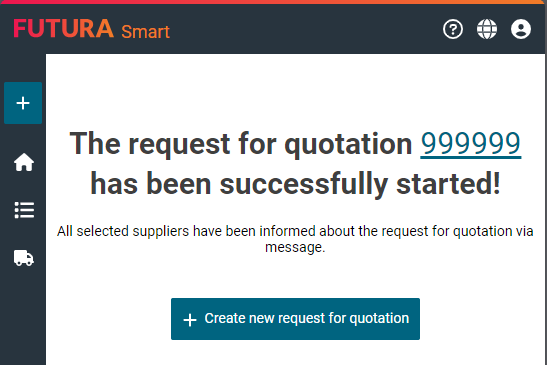Screen dimensions: 547x365
Task: Click the 'has been successfully started!' heading line
Action: pyautogui.click(x=295, y=184)
